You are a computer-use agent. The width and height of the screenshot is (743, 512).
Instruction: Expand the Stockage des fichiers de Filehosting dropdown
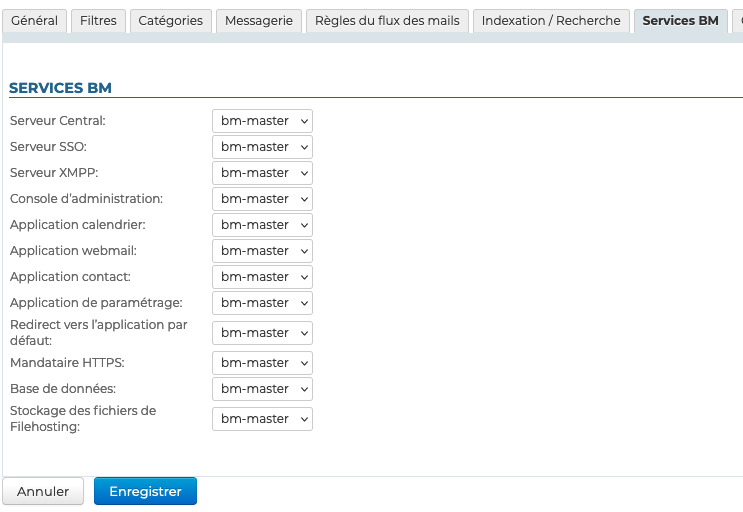click(x=262, y=419)
